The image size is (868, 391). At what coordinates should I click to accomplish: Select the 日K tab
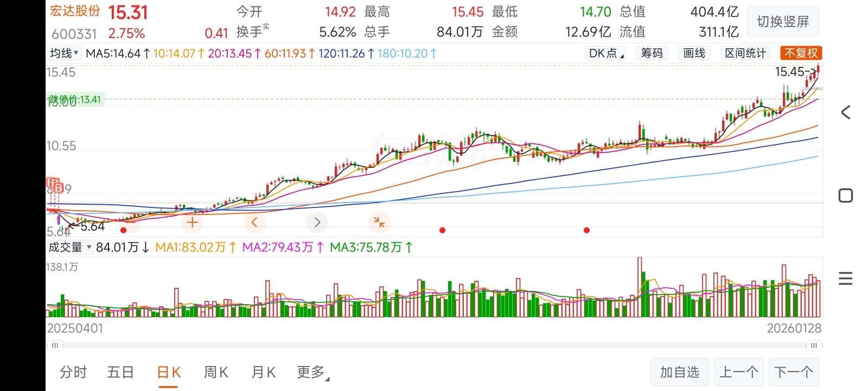[168, 373]
